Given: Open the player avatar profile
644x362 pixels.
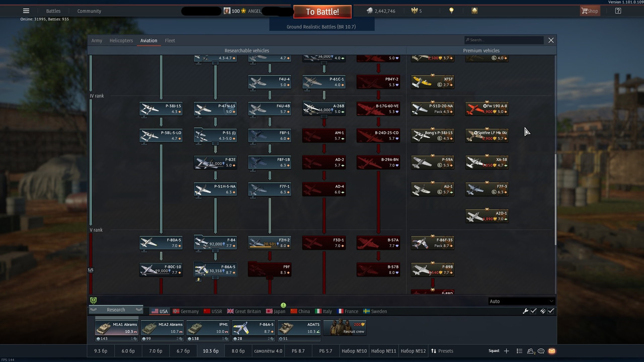Looking at the screenshot, I should click(227, 11).
